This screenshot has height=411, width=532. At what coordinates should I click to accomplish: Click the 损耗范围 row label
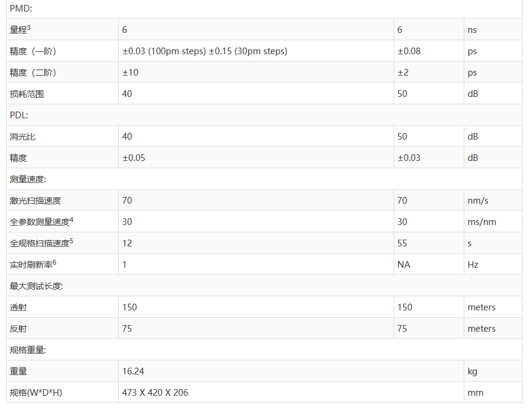27,94
